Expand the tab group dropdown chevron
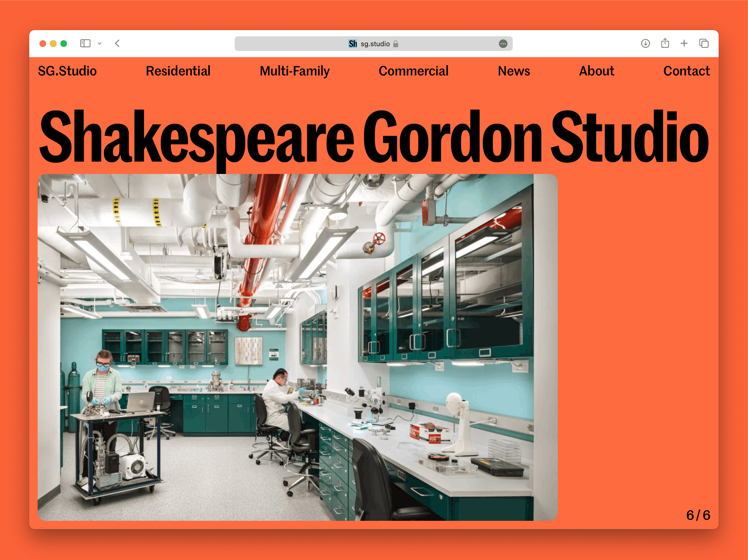The height and width of the screenshot is (560, 748). [x=100, y=44]
